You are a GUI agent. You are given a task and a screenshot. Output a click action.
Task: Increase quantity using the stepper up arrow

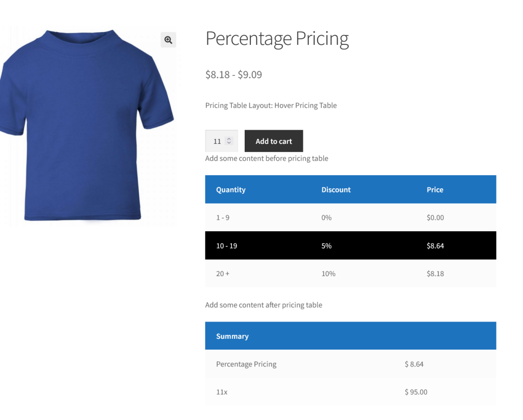click(229, 139)
